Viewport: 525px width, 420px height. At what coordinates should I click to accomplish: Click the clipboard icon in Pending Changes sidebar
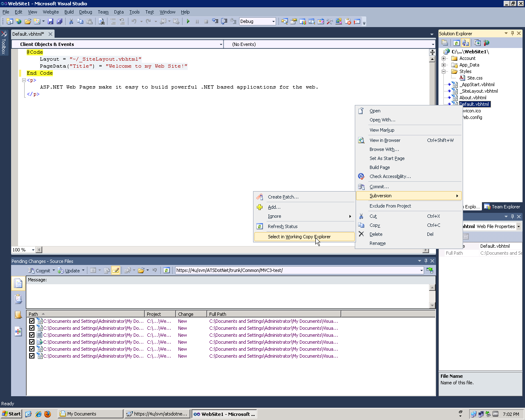pyautogui.click(x=18, y=299)
